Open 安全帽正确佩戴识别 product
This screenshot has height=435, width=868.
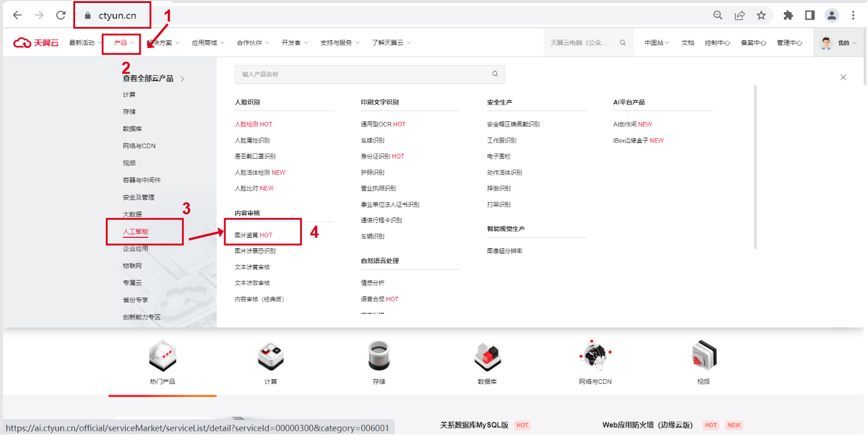[x=513, y=124]
